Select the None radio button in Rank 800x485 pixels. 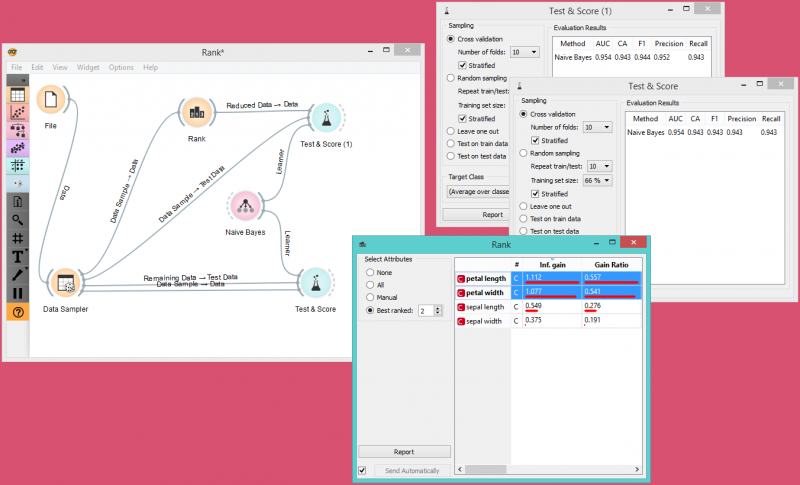coord(372,272)
